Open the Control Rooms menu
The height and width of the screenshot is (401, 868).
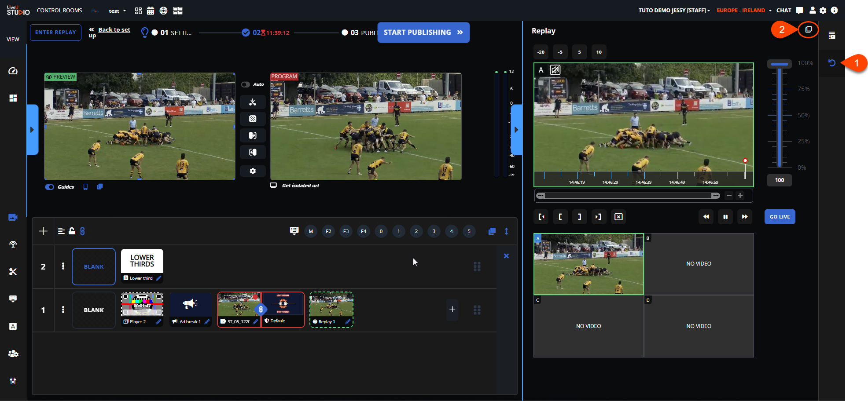[x=59, y=11]
